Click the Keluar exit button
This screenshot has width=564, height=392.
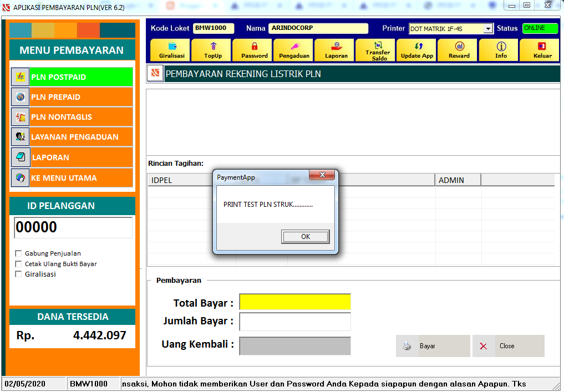(x=540, y=50)
